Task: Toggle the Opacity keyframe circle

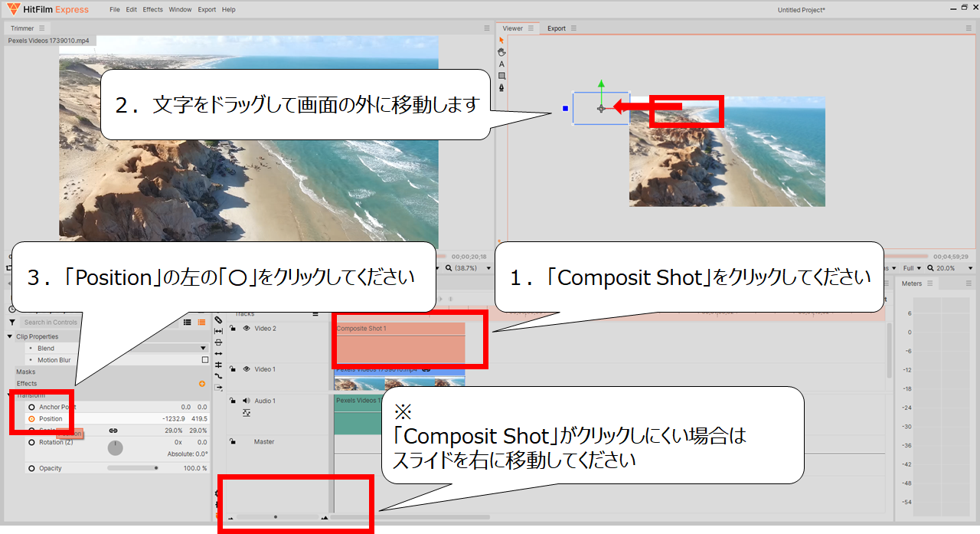Action: 31,468
